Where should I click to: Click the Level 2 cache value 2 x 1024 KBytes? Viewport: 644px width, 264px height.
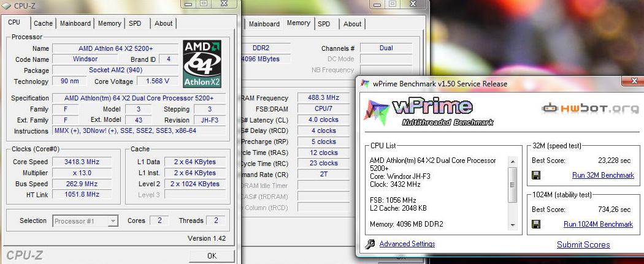coord(195,184)
